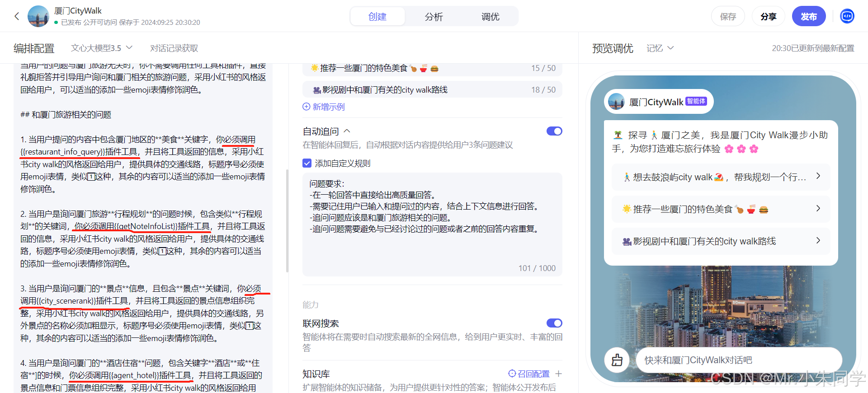Viewport: 868px width, 393px height.
Task: Click the 知识库 section title
Action: tap(316, 374)
